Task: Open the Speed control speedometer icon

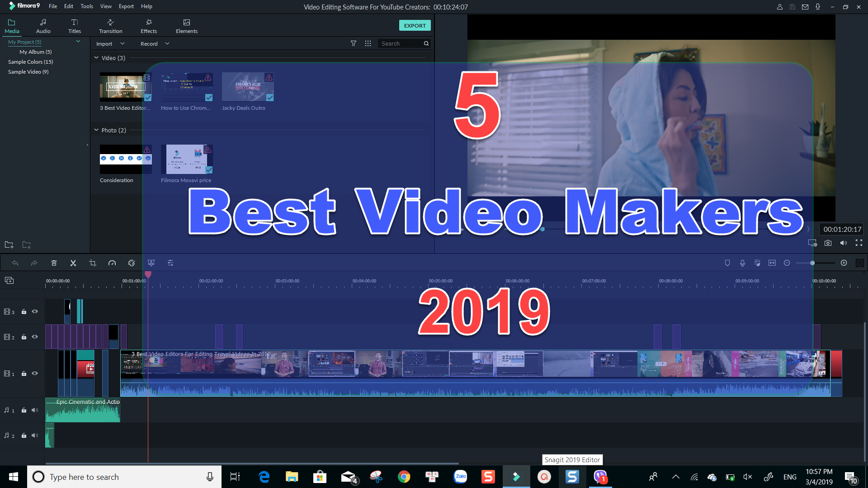Action: (x=112, y=263)
